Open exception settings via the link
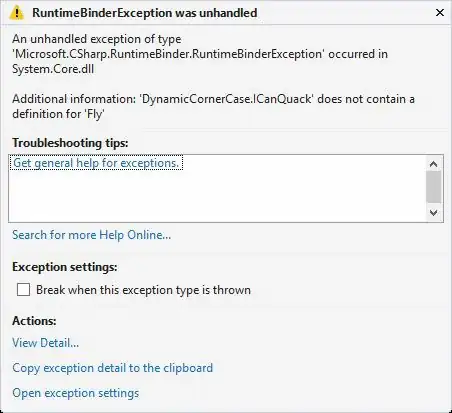This screenshot has height=413, width=452. tap(76, 393)
